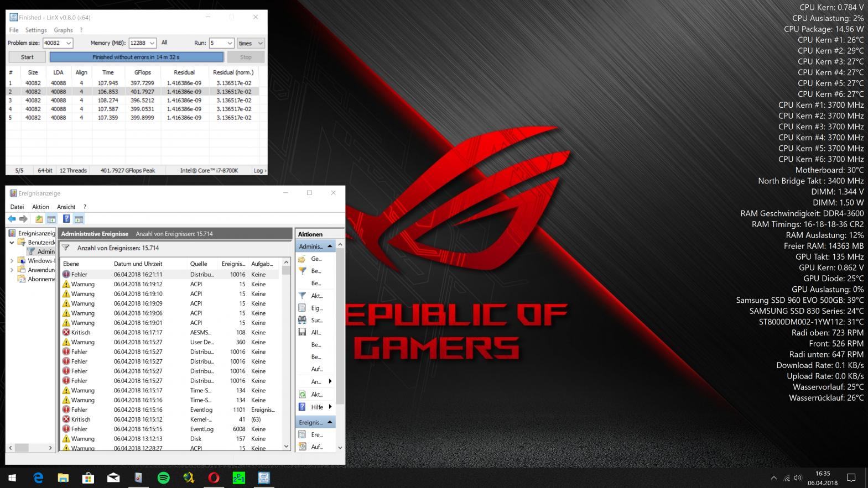
Task: Click the blue help icon in Ereignisanzeige toolbar
Action: 66,219
